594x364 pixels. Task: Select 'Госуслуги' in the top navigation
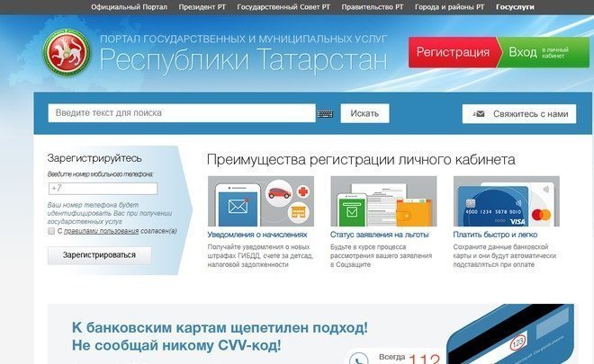pyautogui.click(x=515, y=6)
